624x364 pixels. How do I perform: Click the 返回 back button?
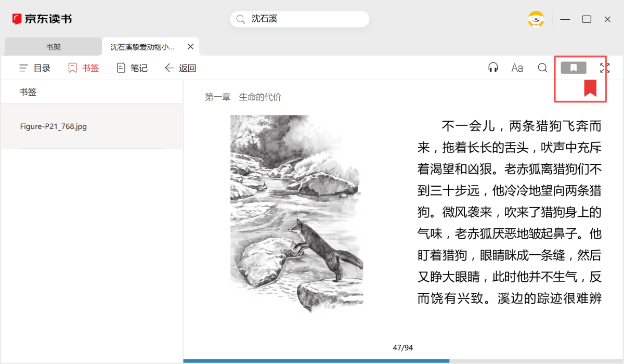coord(180,68)
